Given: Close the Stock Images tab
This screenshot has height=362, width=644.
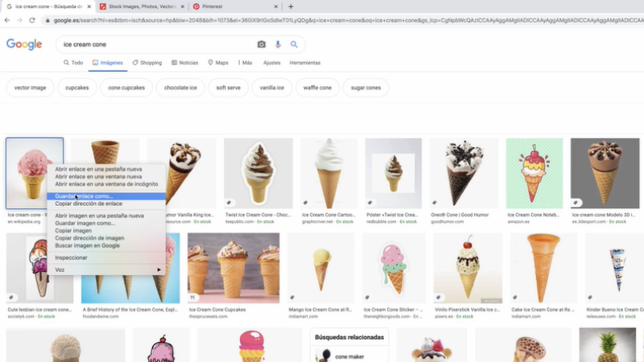Looking at the screenshot, I should pos(183,6).
